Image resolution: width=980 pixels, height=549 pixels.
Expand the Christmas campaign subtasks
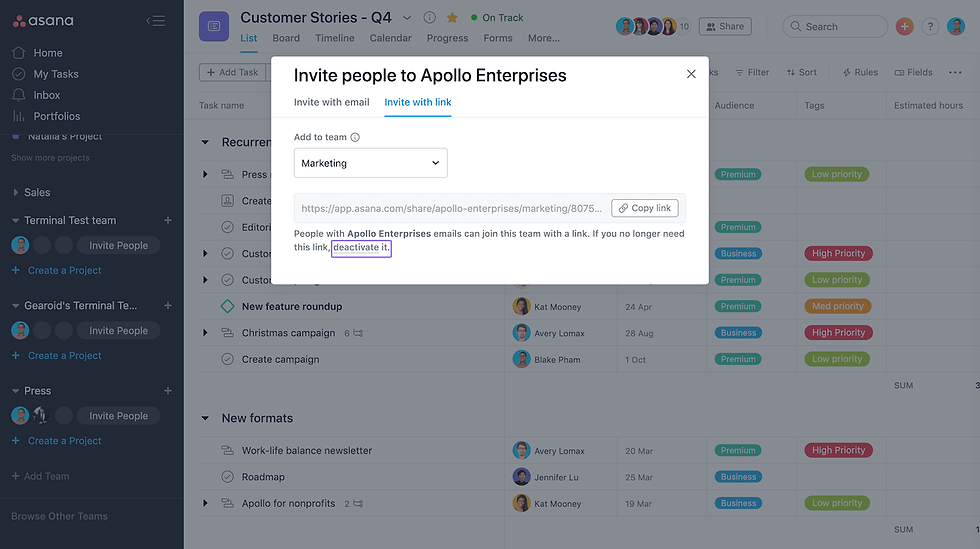point(205,333)
